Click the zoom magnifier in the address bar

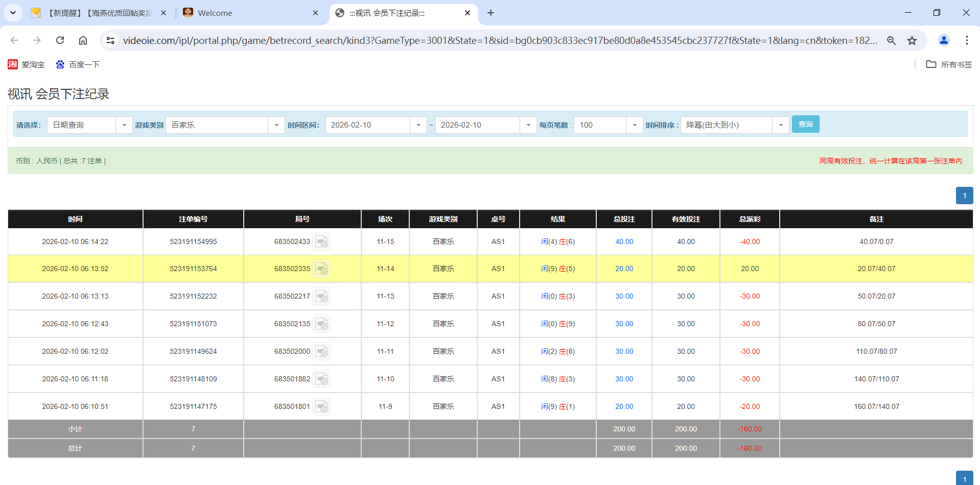(891, 40)
